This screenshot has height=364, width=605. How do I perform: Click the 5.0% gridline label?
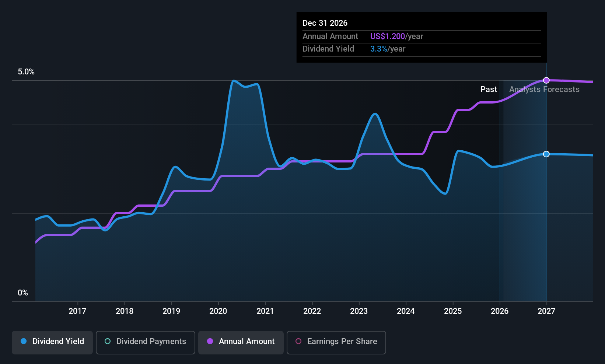coord(26,72)
